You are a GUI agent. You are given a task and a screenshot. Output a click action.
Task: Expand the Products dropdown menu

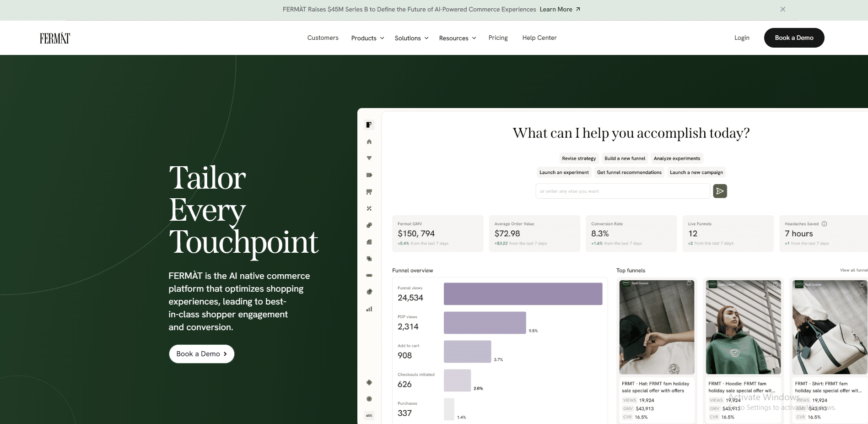pos(367,38)
